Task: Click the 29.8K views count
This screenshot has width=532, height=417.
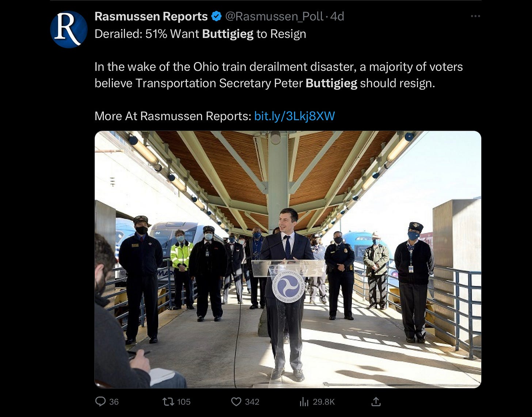Action: tap(324, 402)
